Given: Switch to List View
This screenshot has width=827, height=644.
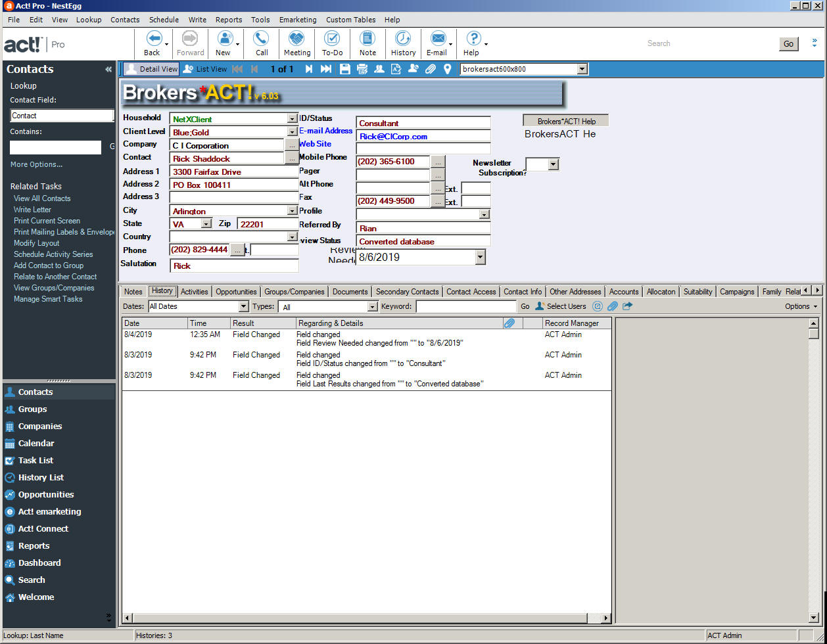Looking at the screenshot, I should [204, 69].
